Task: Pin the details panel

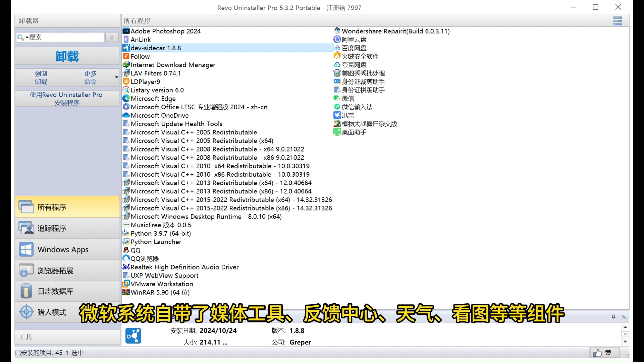Action: pos(613,317)
